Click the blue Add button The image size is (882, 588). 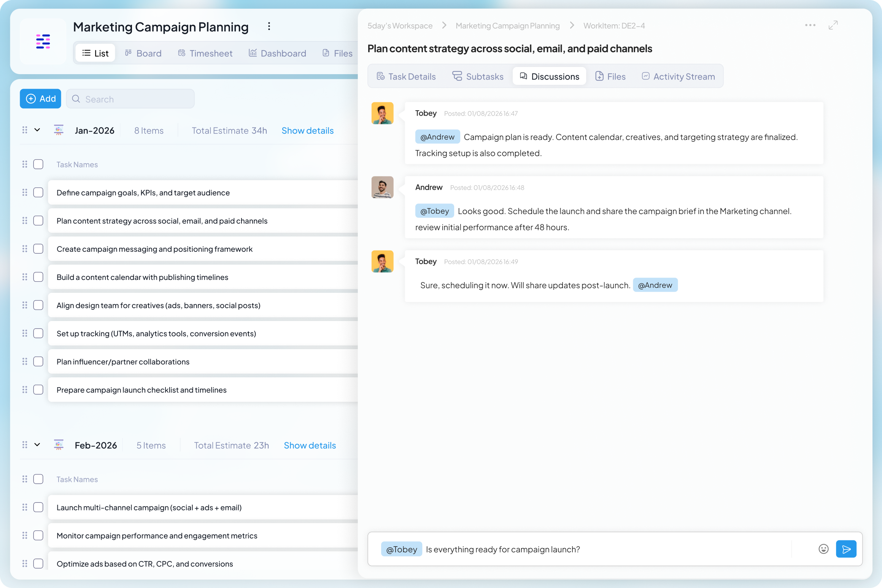(x=40, y=99)
